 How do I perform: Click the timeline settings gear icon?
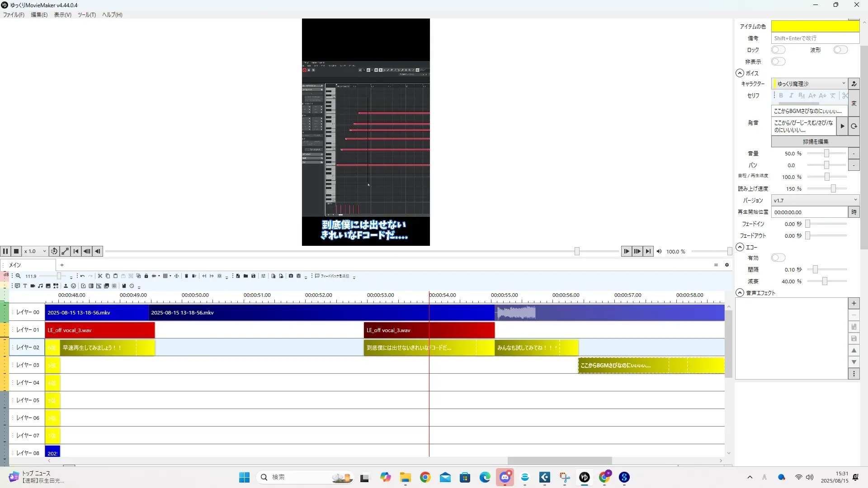click(x=727, y=265)
